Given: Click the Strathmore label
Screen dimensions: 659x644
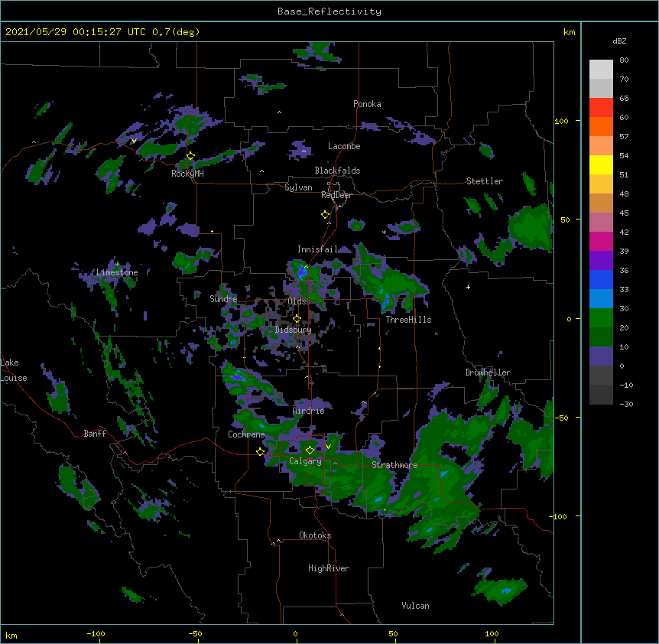Looking at the screenshot, I should pos(394,465).
